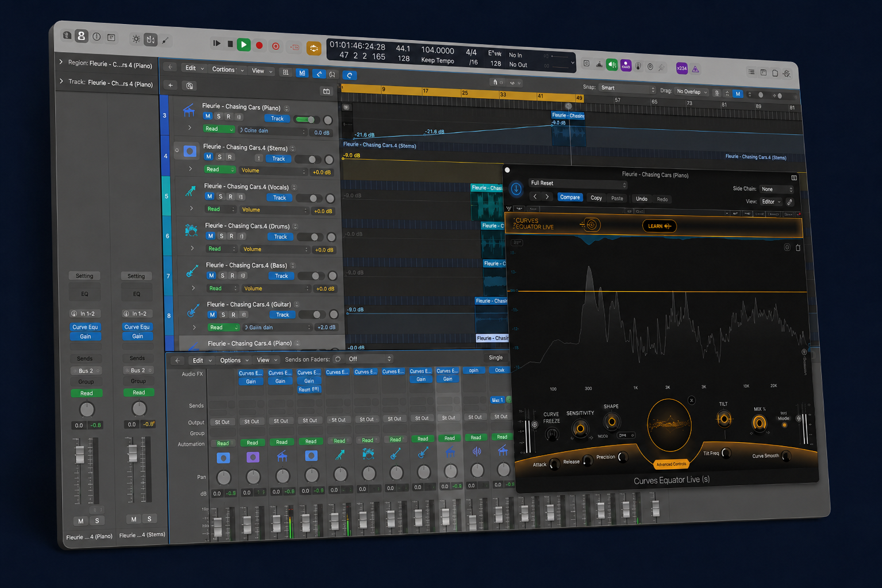Image resolution: width=882 pixels, height=588 pixels.
Task: Toggle the orange Cycle mode button
Action: pyautogui.click(x=314, y=48)
